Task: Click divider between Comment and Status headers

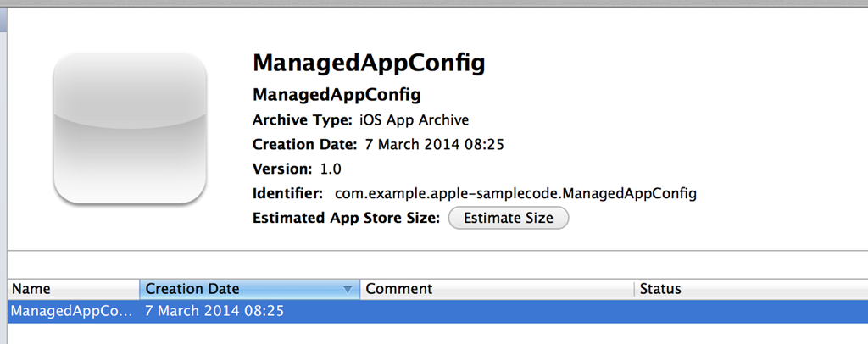Action: (x=634, y=290)
